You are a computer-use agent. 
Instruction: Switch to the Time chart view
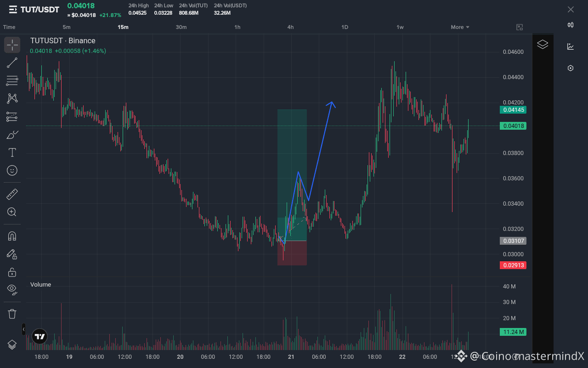[x=9, y=27]
